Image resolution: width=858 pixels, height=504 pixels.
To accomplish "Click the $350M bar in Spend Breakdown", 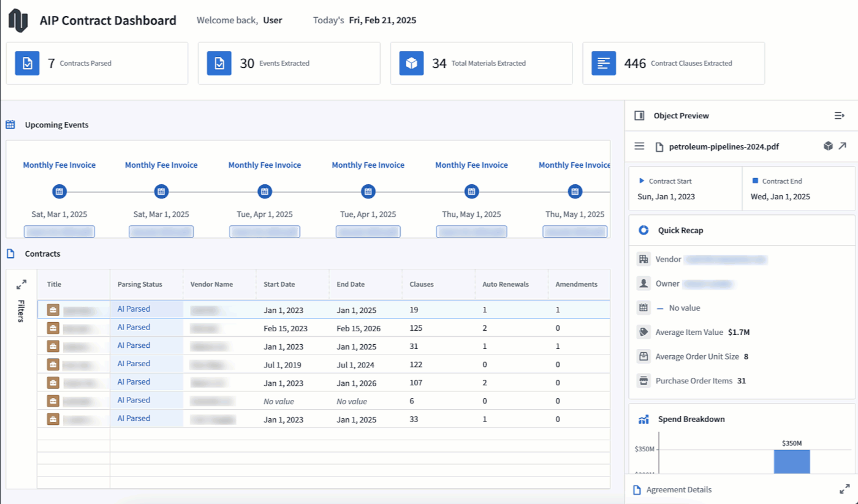I will [x=792, y=461].
